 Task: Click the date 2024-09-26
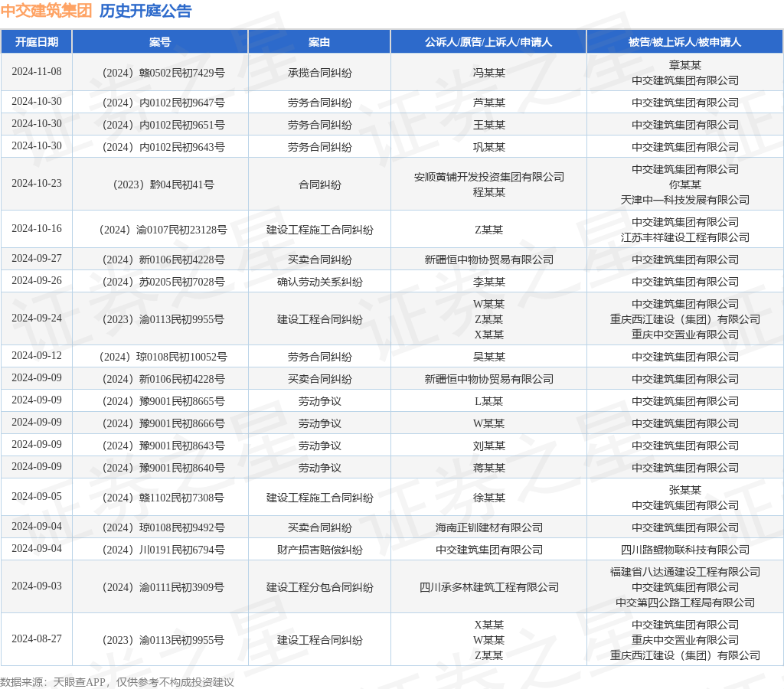coord(37,280)
